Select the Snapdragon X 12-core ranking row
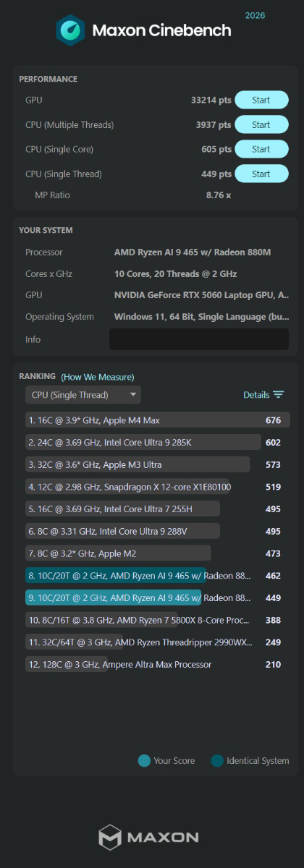Viewport: 304px width, 868px height. (x=157, y=488)
